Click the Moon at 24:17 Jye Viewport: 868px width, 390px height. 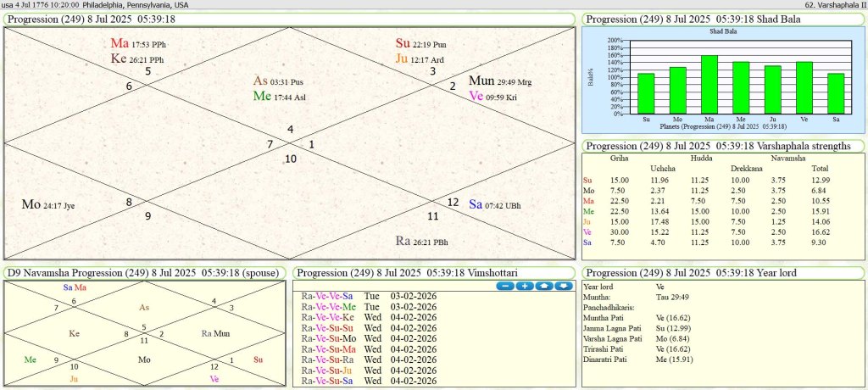coord(48,205)
